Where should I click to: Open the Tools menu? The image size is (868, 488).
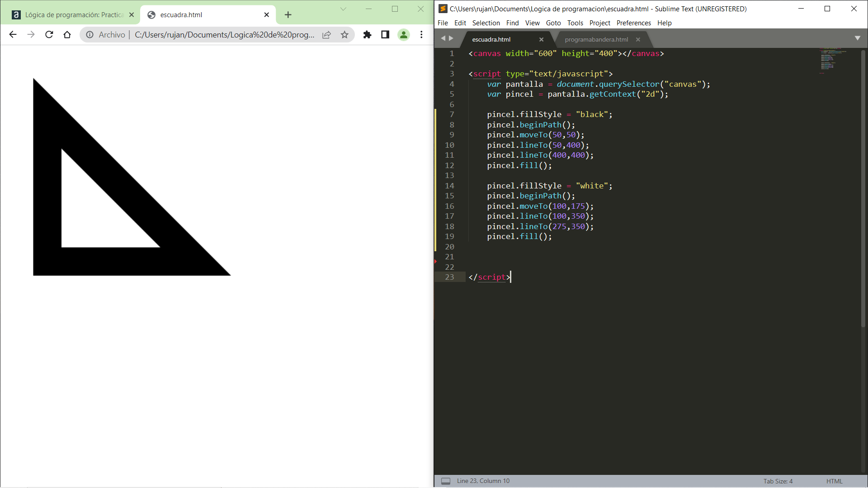point(575,23)
